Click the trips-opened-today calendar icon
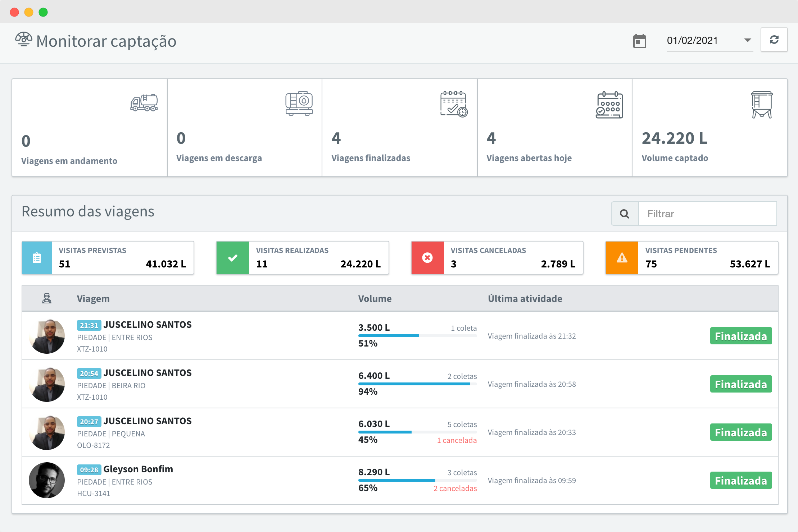The width and height of the screenshot is (798, 532). [609, 105]
